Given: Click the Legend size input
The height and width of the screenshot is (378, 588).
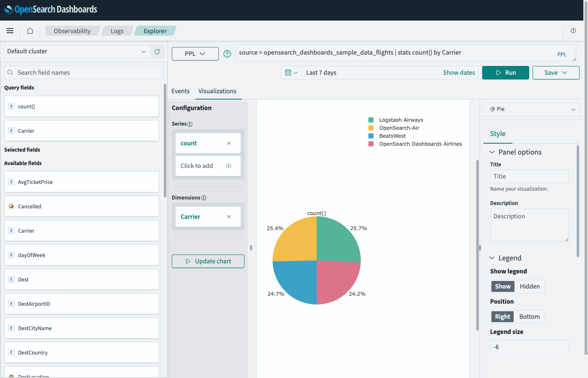Looking at the screenshot, I should (529, 347).
